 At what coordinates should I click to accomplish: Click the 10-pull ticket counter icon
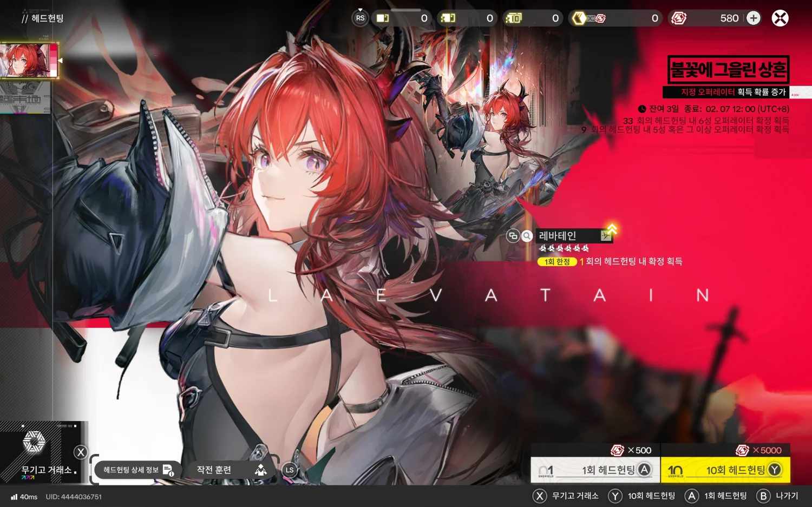click(513, 18)
